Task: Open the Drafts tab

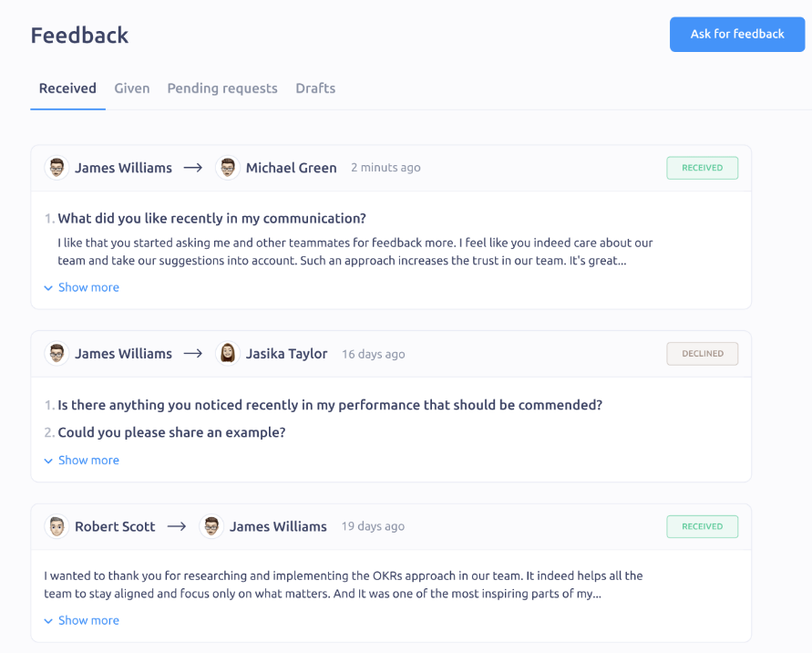Action: coord(315,88)
